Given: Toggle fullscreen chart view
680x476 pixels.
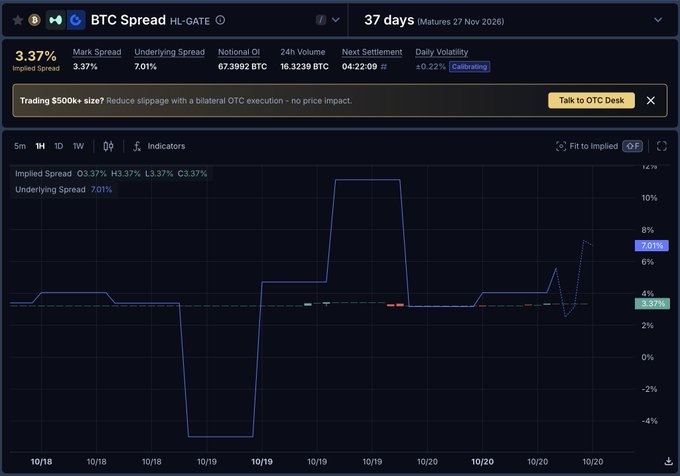Looking at the screenshot, I should pos(661,146).
